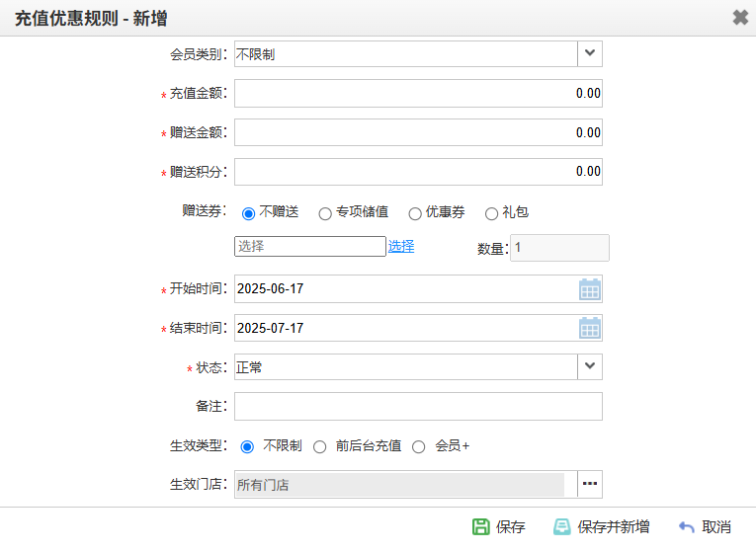The height and width of the screenshot is (552, 756).
Task: Select the 不赠送 coupon radio option
Action: [x=248, y=213]
